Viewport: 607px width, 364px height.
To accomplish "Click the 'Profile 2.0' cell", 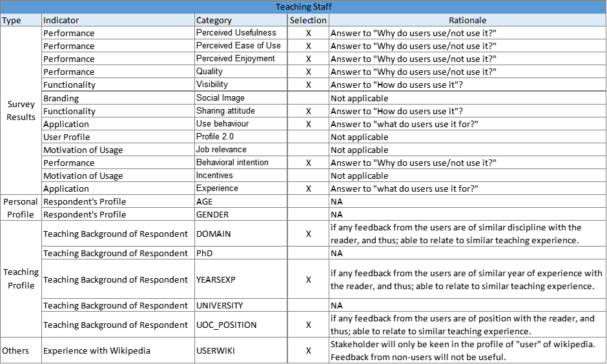I will click(x=241, y=137).
